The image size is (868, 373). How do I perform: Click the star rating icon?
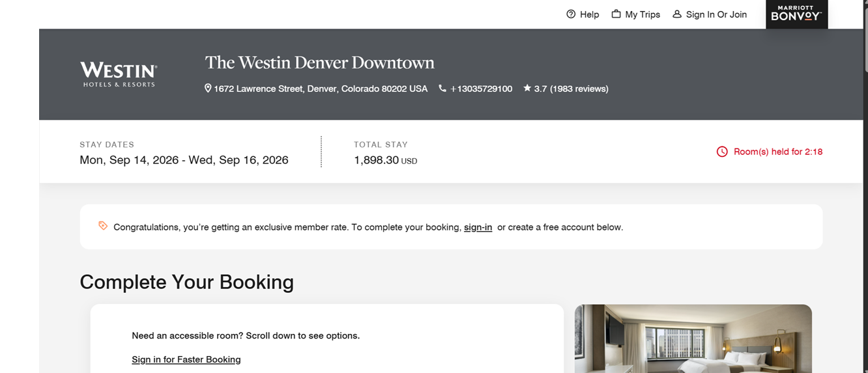click(x=527, y=88)
